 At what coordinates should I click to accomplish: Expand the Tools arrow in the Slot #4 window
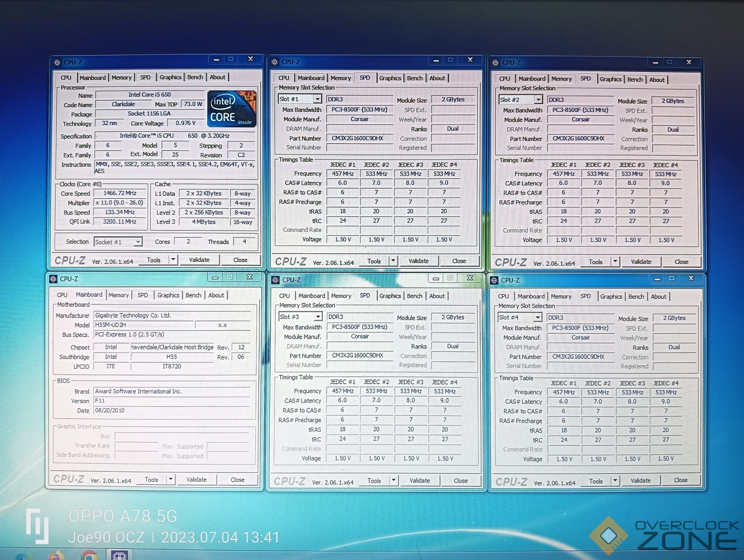coord(615,481)
